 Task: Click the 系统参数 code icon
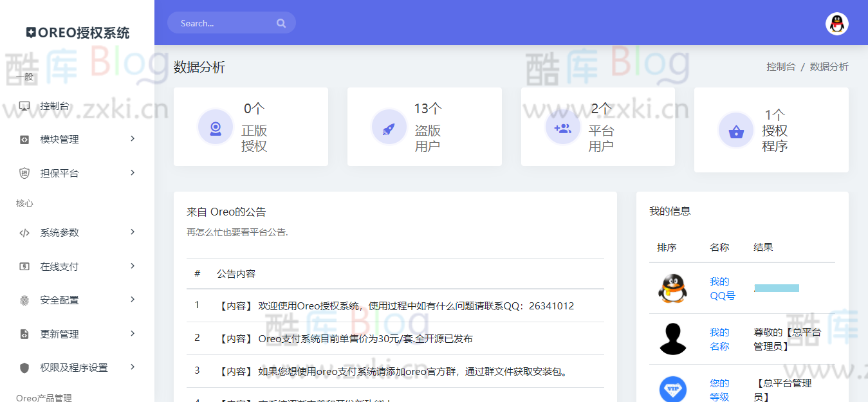coord(24,232)
